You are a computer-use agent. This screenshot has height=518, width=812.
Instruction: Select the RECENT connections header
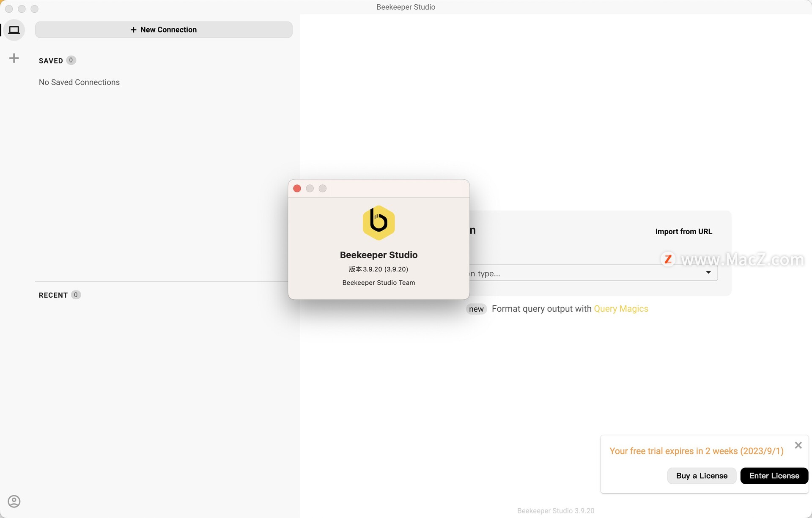pyautogui.click(x=53, y=295)
